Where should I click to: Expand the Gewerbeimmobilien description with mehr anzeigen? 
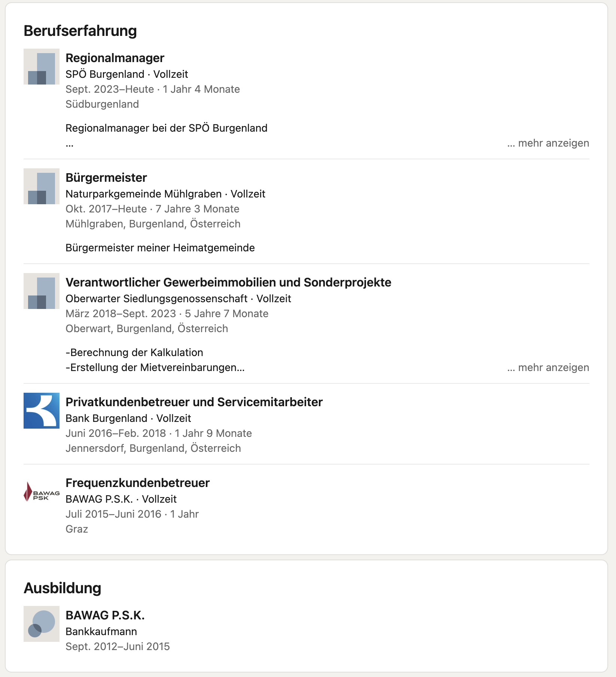pos(548,368)
